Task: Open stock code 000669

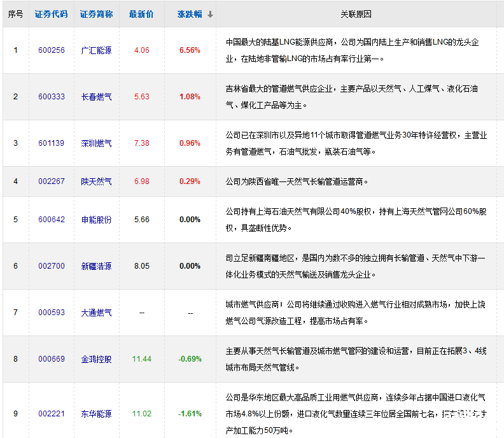Action: [52, 359]
